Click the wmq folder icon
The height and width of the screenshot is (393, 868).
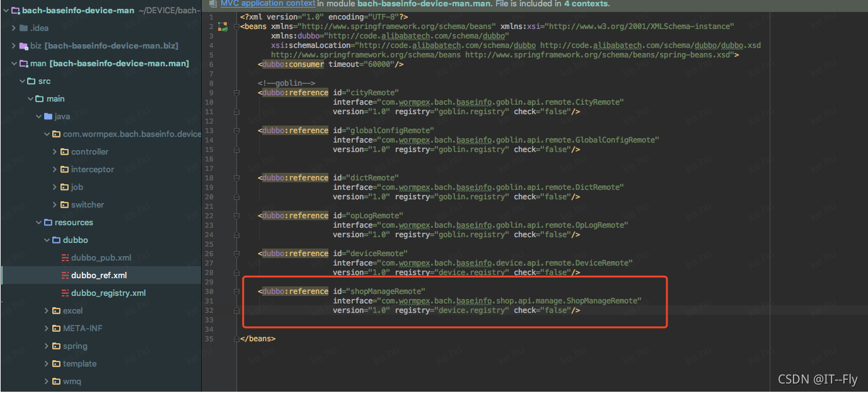click(x=56, y=382)
